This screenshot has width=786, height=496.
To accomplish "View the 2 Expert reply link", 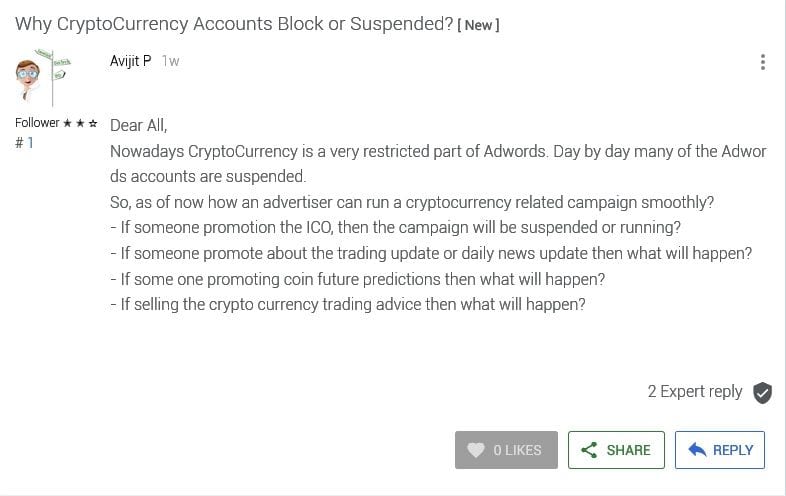I will click(x=695, y=391).
